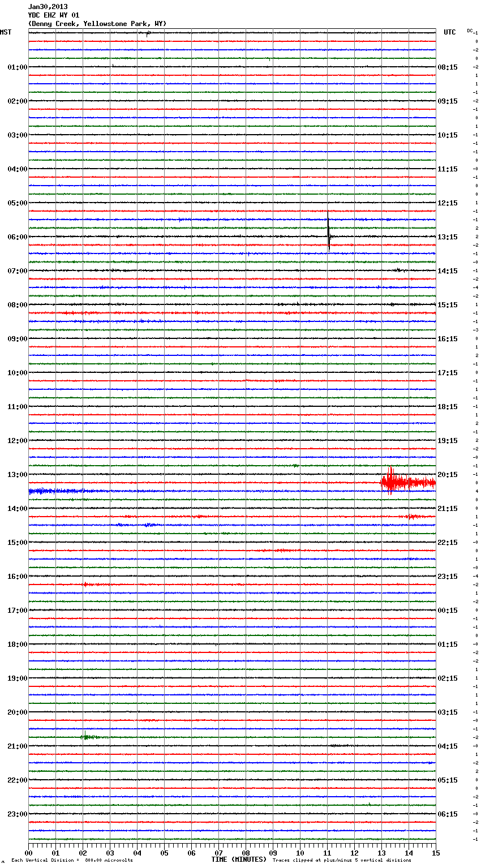This screenshot has width=481, height=868.
Task: Select the 09:00 MST time label
Action: (18, 339)
